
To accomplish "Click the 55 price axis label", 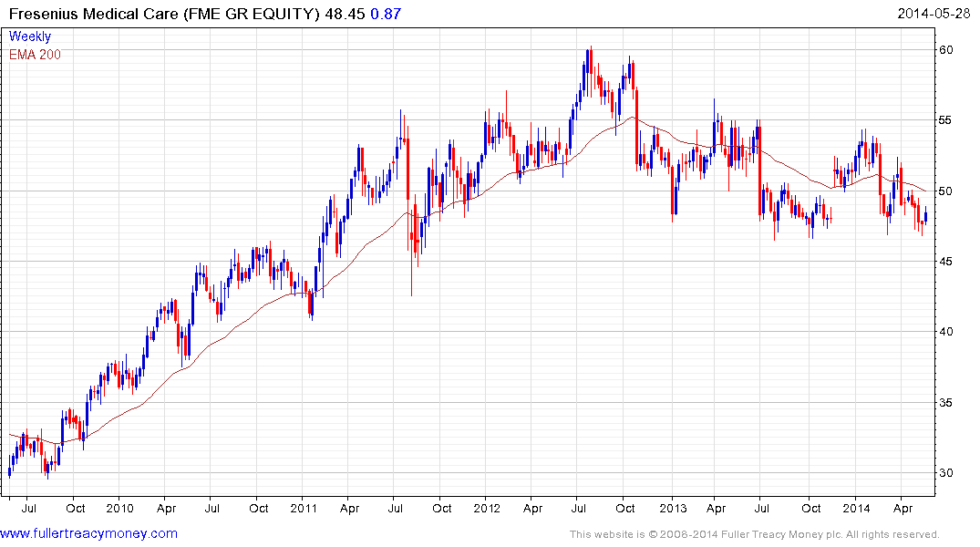I will (x=946, y=120).
